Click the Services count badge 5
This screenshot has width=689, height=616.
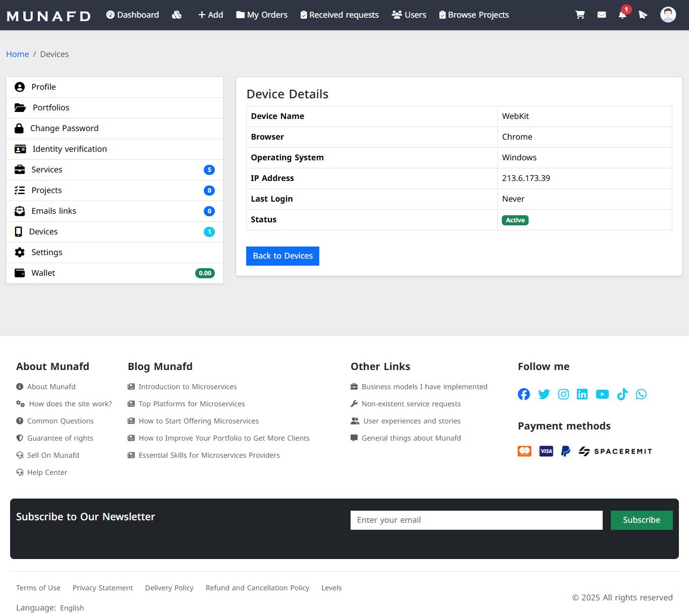[x=209, y=170]
